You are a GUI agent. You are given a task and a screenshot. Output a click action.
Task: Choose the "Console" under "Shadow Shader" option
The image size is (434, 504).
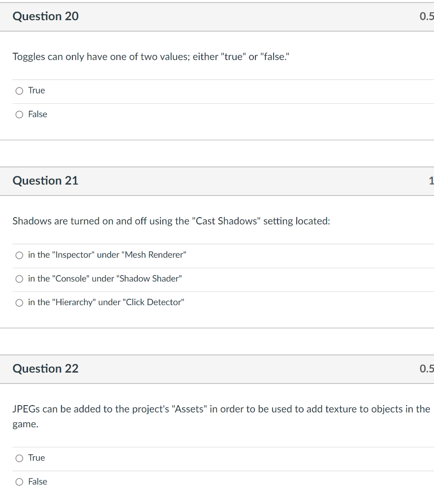pos(19,279)
